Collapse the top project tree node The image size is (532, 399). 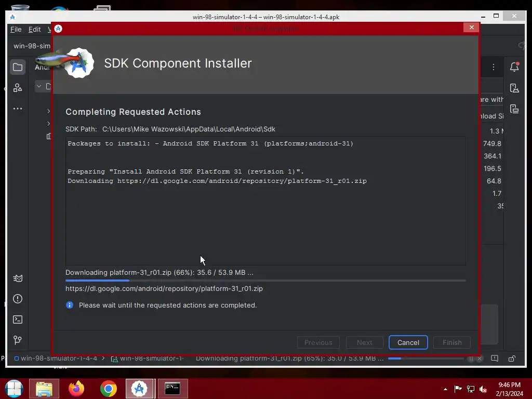(39, 86)
